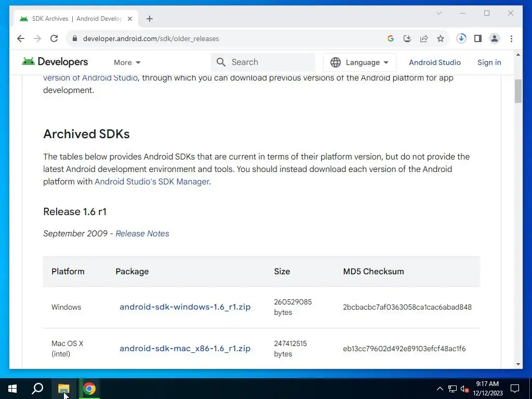532x399 pixels.
Task: Open Release Notes for 1.6 r1
Action: (142, 233)
